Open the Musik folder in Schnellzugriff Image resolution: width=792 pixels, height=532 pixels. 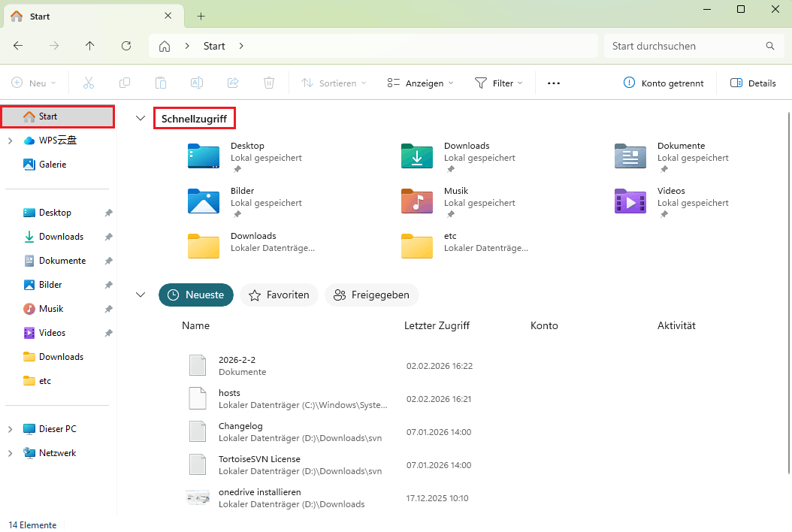417,201
